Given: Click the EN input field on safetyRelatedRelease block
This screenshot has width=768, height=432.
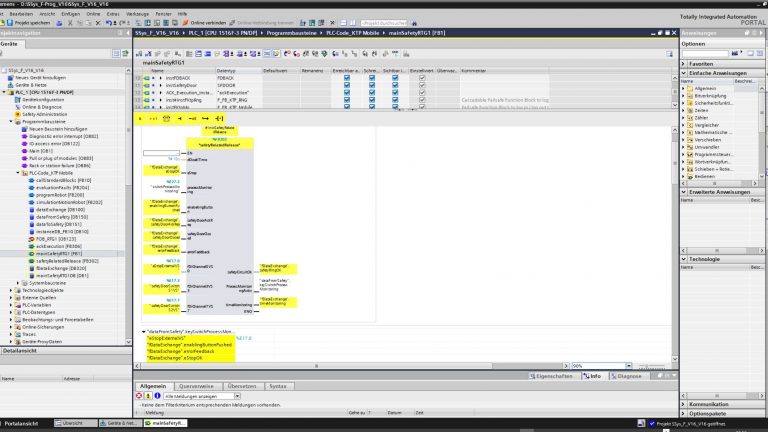Looking at the screenshot, I should [162, 153].
